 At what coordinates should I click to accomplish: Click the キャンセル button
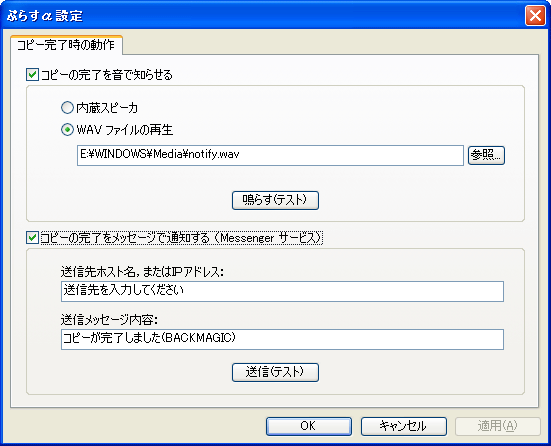404,426
